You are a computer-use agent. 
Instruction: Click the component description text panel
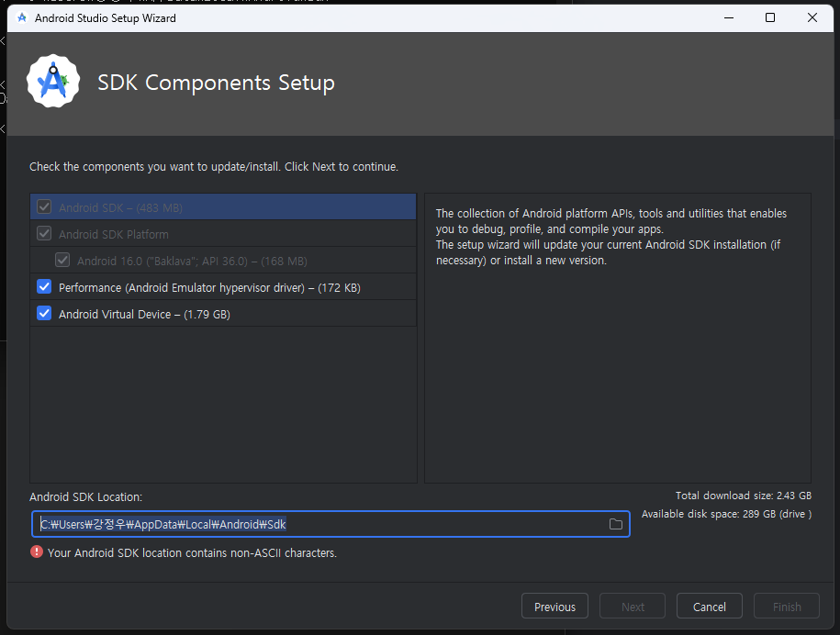[x=618, y=338]
